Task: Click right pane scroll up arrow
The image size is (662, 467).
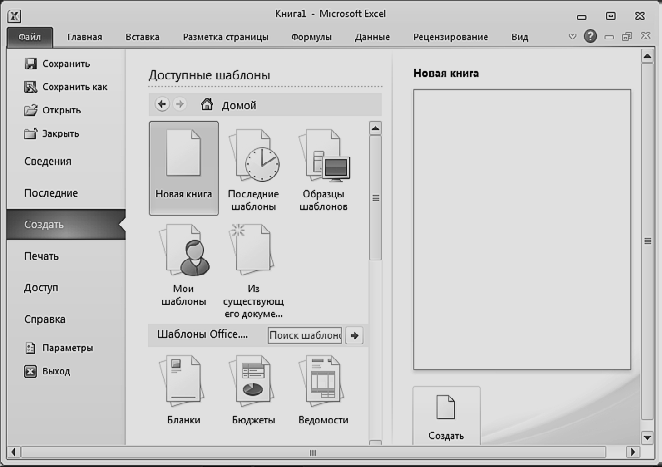Action: 647,56
